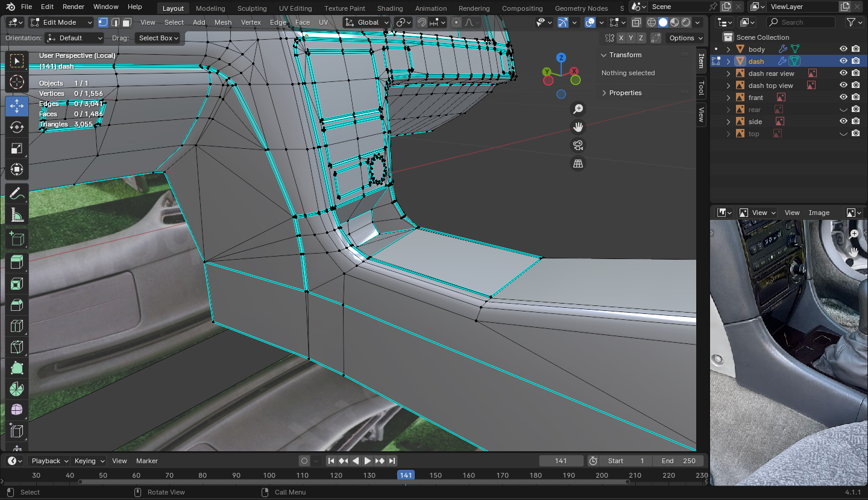Open the Mesh menu
The image size is (868, 500).
pos(222,22)
